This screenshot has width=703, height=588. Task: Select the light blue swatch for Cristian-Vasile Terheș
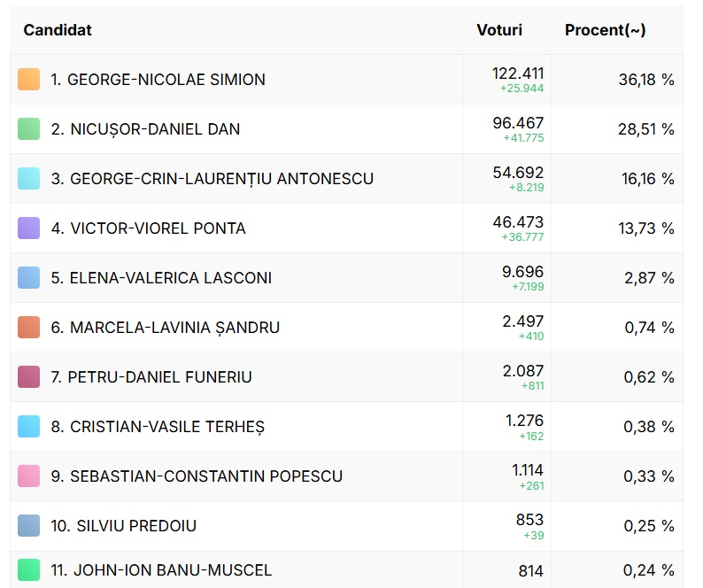coord(29,427)
